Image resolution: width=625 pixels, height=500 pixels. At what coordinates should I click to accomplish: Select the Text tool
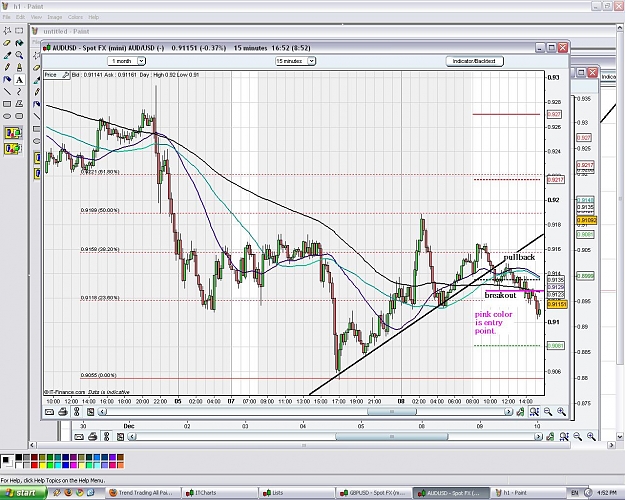point(19,79)
